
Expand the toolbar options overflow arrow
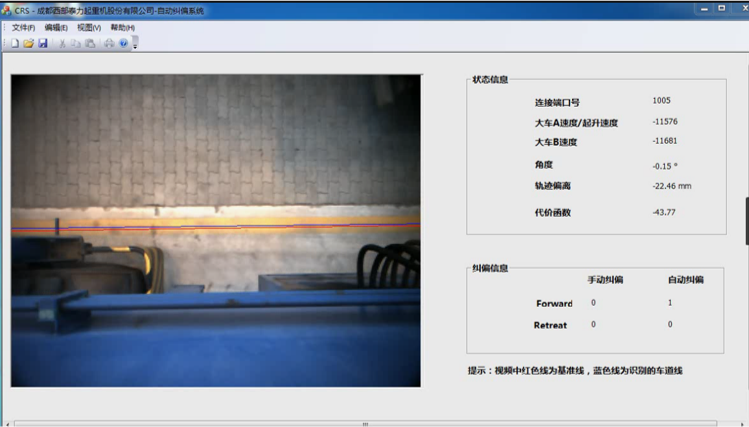[134, 45]
